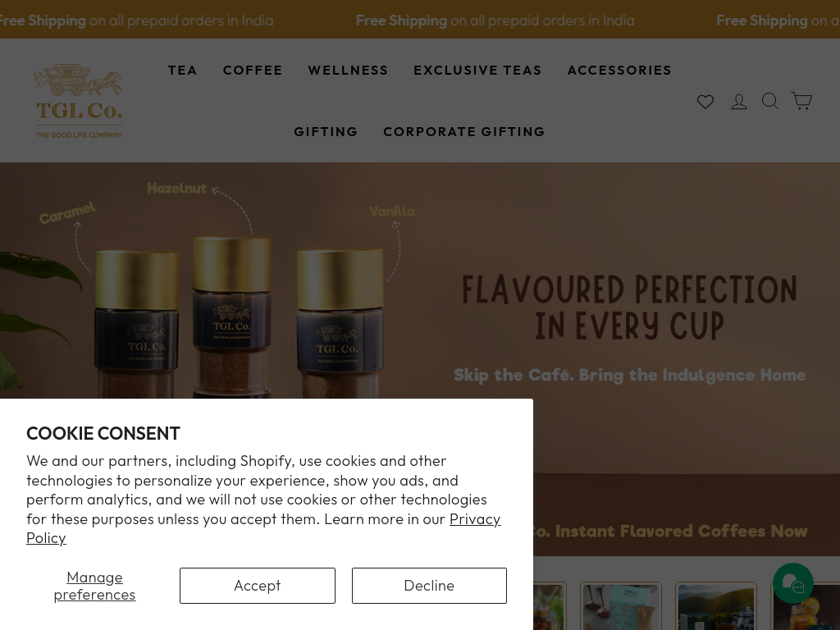Open the Gifting menu
Image resolution: width=840 pixels, height=630 pixels.
[326, 132]
